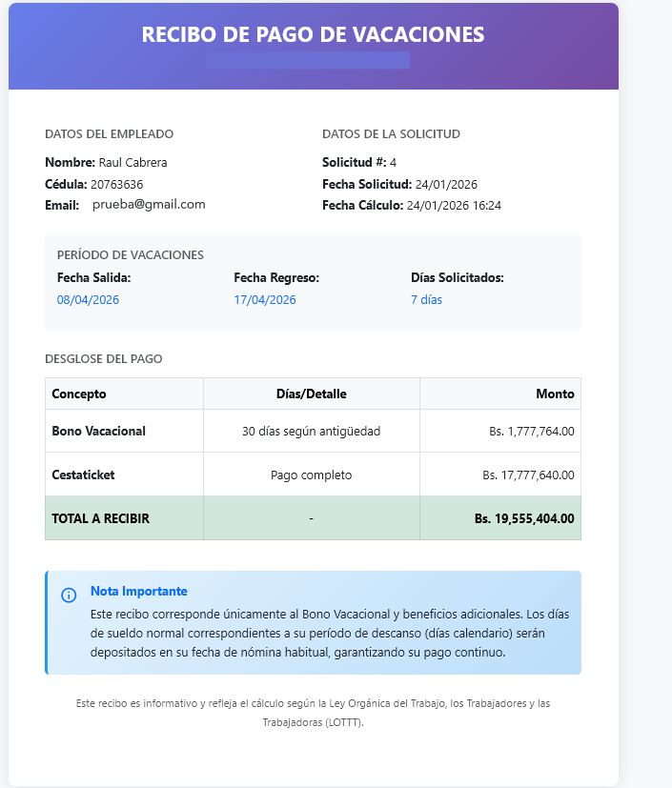Select the Cestaticket row label
Viewport: 672px width, 788px height.
[x=83, y=475]
